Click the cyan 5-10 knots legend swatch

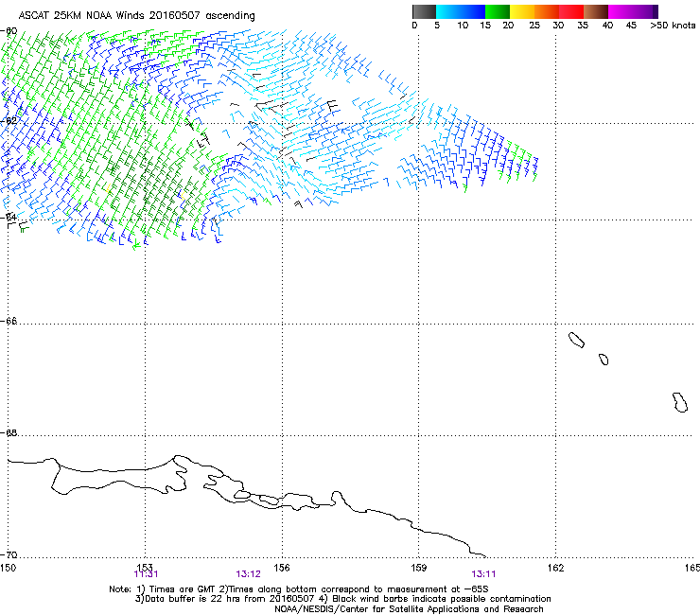pos(448,11)
